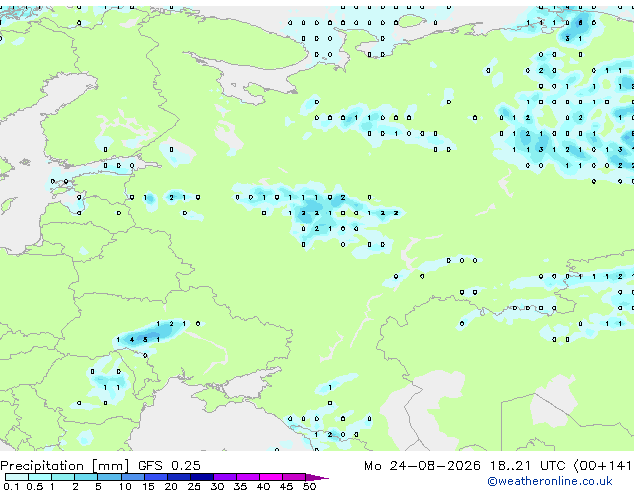Screen dimensions: 634x490
Task: Click the 'Mo 24-08-2026' date text
Action: pos(422,466)
